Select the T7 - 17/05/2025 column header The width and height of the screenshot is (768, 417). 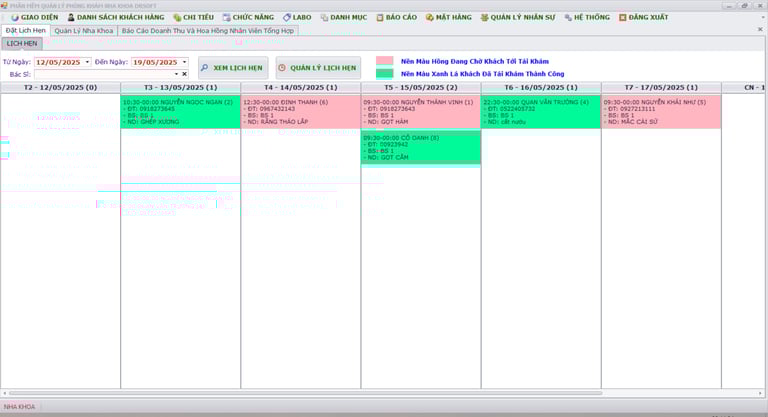tap(661, 87)
